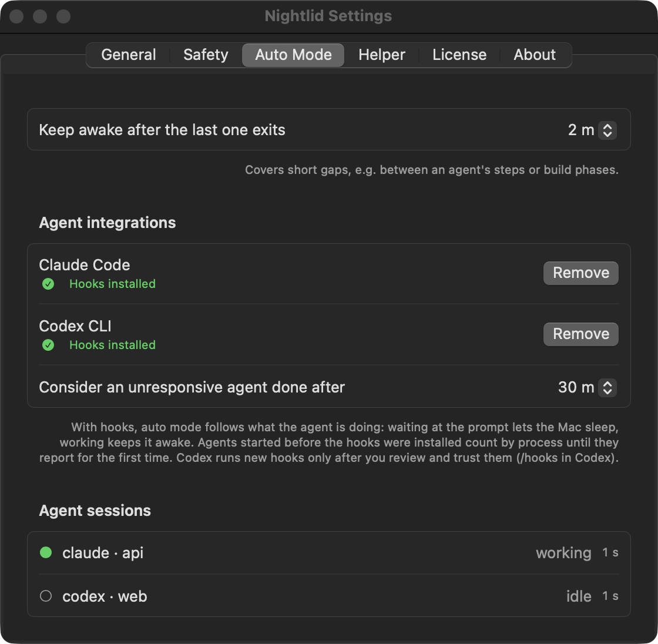Click the zoom window button in title bar
658x644 pixels.
(63, 16)
